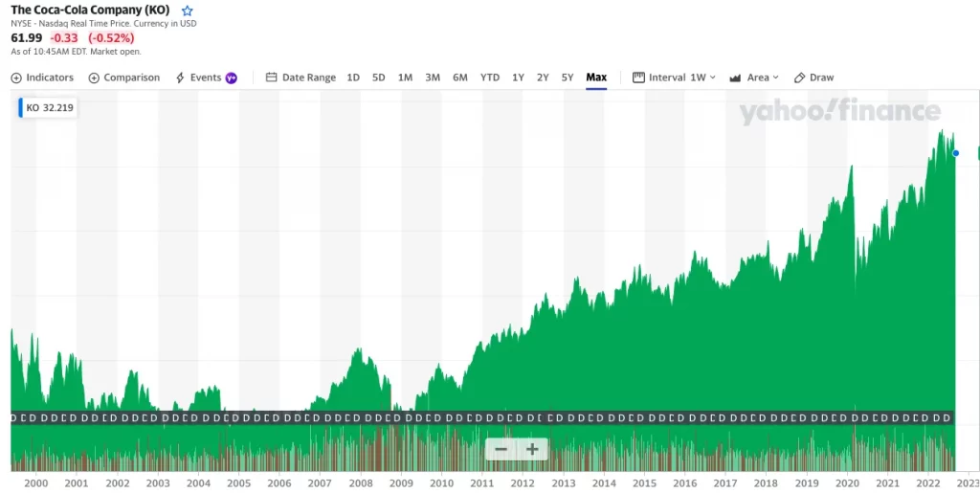Zoom in with the plus button
This screenshot has height=493, width=980.
click(532, 449)
